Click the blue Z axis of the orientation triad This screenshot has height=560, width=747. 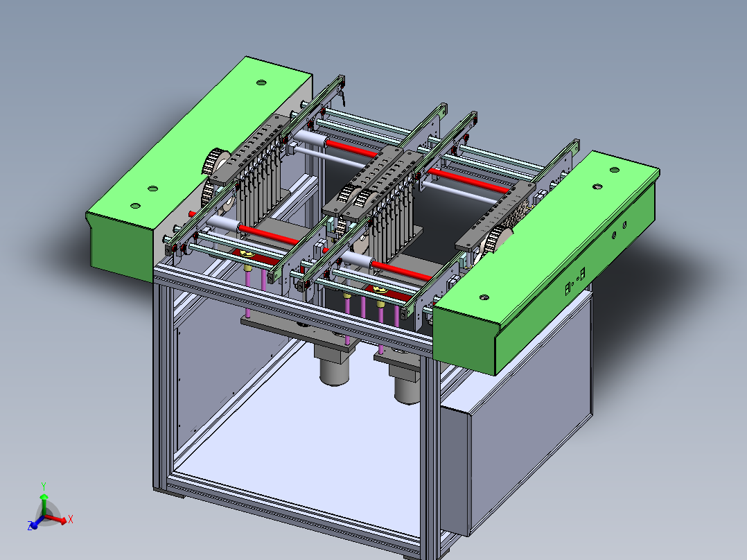[x=35, y=523]
